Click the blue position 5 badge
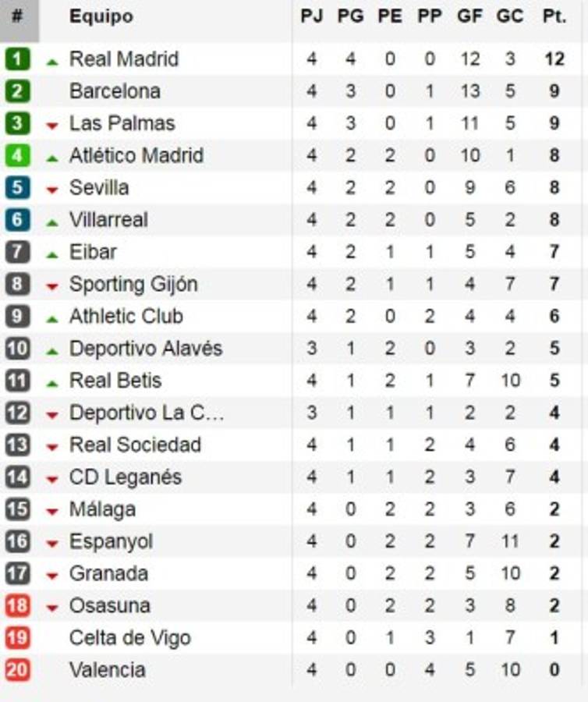Viewport: 588px width, 702px height. tap(17, 188)
